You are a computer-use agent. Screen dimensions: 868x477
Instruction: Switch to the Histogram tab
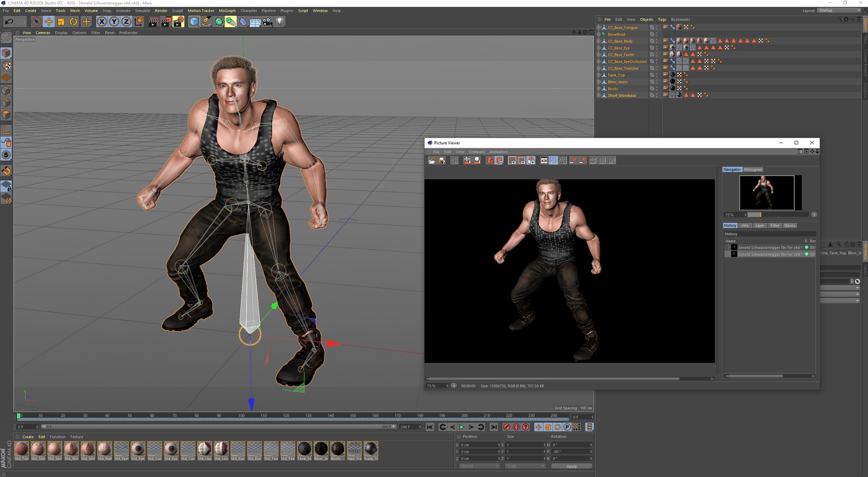[753, 169]
